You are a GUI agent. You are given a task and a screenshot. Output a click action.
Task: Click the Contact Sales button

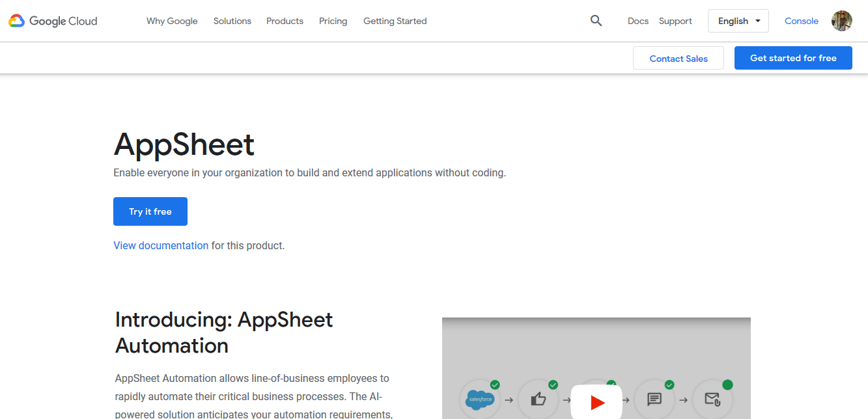coord(679,58)
